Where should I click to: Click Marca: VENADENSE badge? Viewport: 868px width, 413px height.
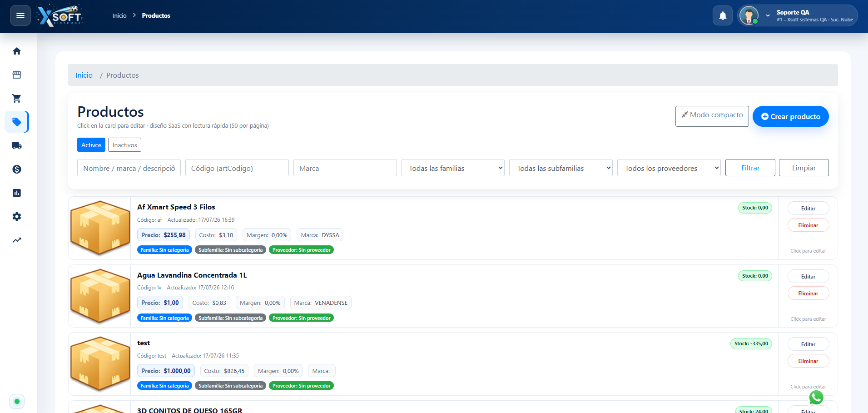(321, 303)
